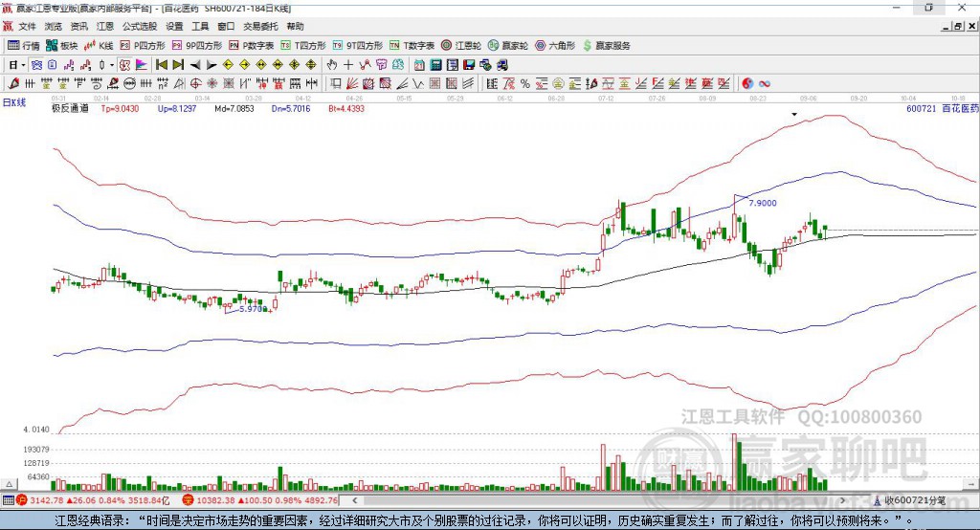
Task: Select the red pen drawing tool
Action: click(13, 84)
